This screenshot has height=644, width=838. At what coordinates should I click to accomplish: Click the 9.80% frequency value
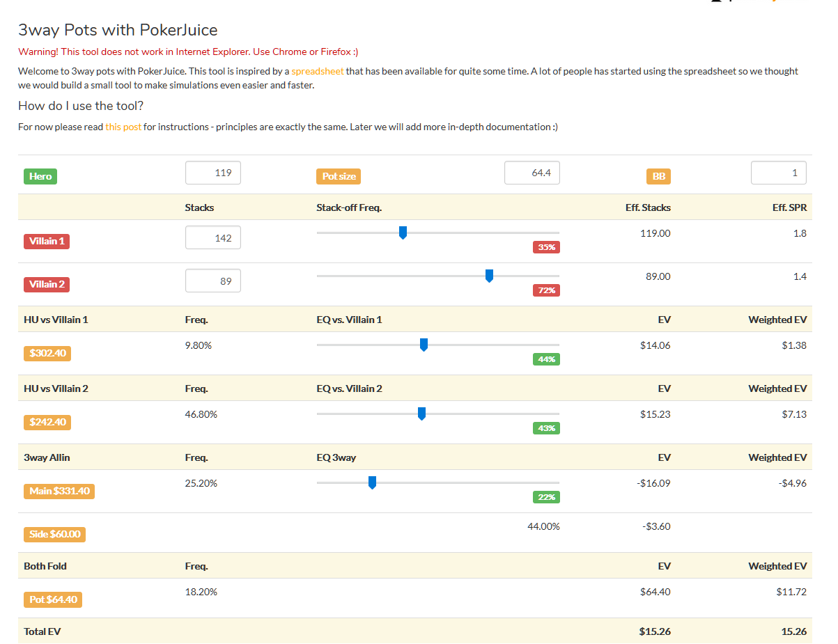click(x=199, y=345)
